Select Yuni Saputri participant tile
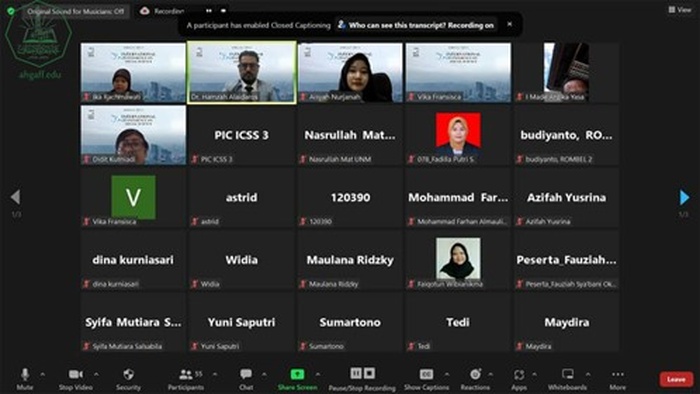 click(x=242, y=322)
